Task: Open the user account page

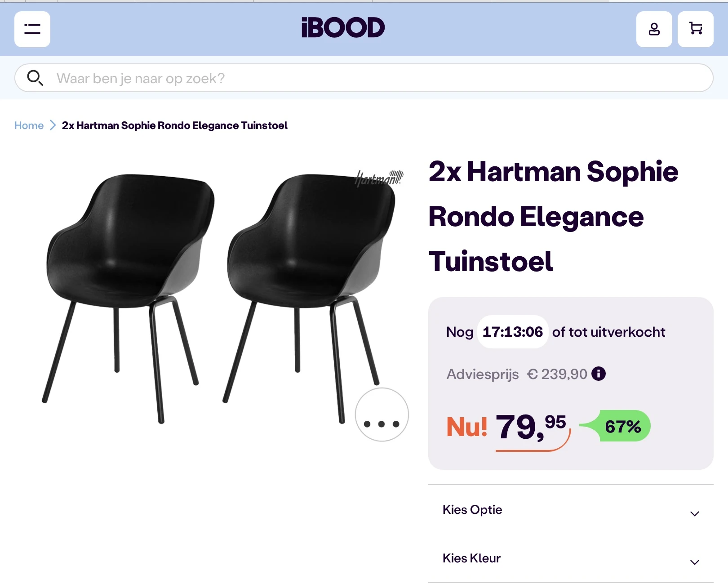Action: (654, 29)
